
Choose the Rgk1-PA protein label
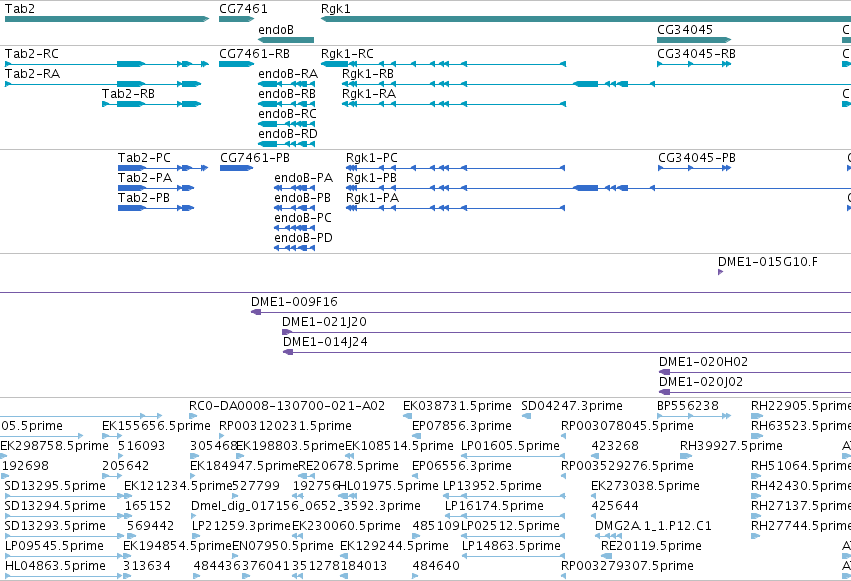click(372, 198)
